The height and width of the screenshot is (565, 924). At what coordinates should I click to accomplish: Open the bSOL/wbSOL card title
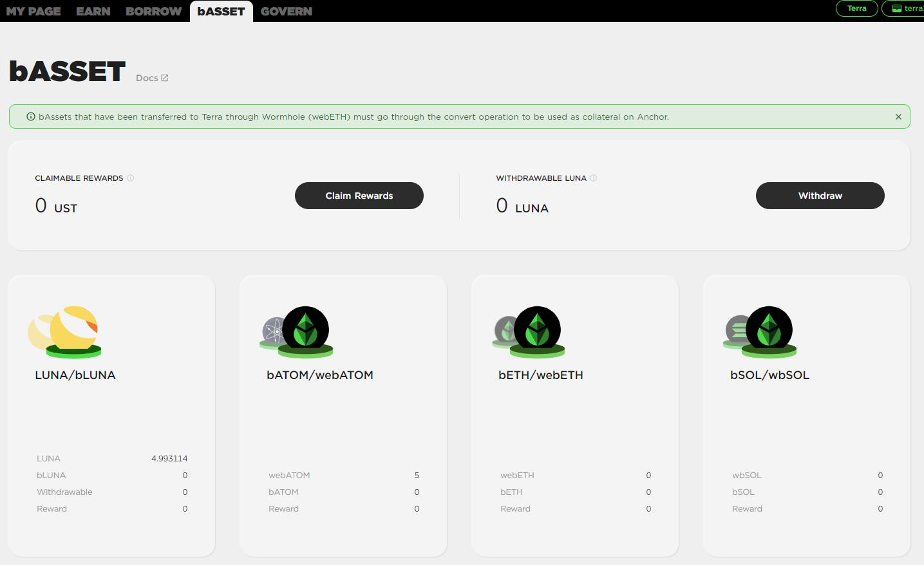coord(770,375)
